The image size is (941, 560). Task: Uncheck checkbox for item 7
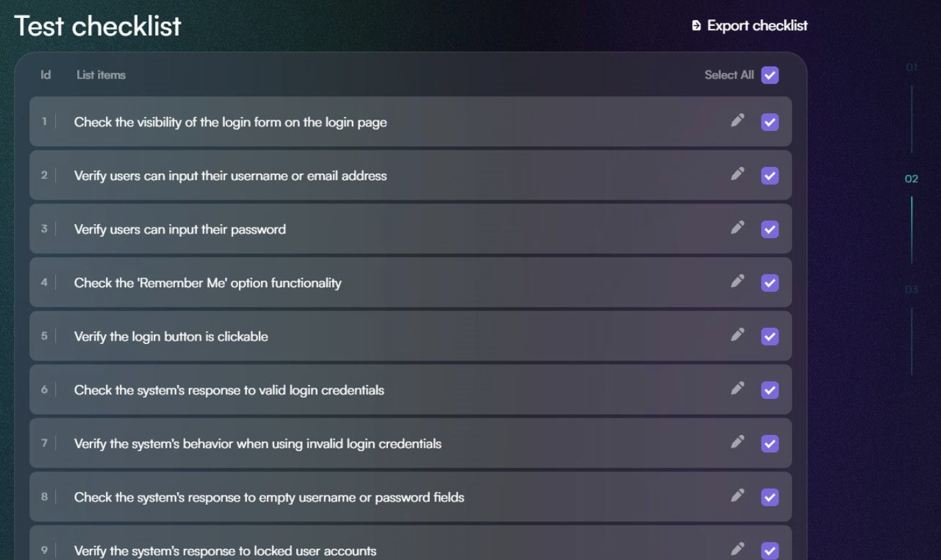click(770, 444)
